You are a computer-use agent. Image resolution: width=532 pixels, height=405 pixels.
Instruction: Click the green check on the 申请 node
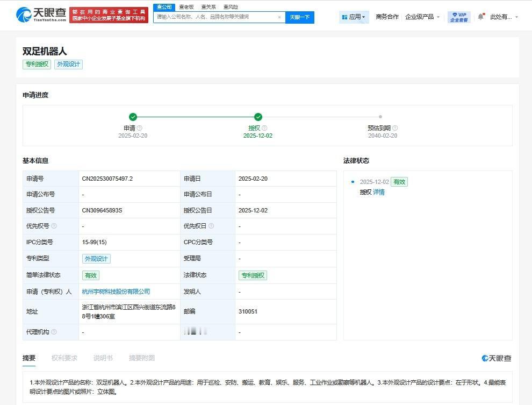point(133,116)
